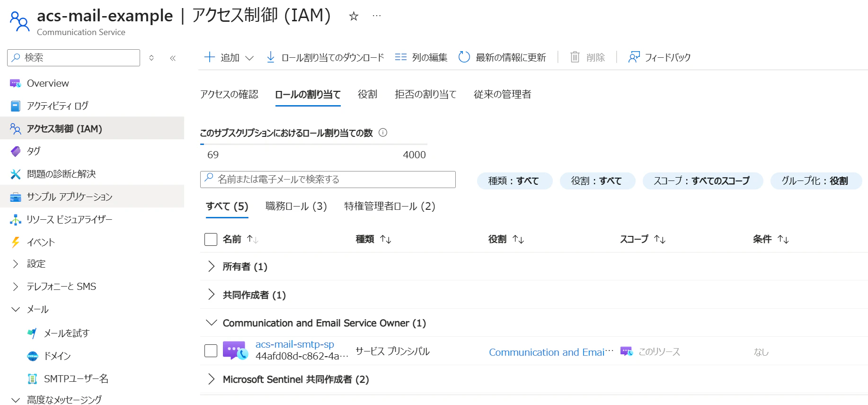Click ロール割り当てのダウンロード download button
Screen dimensions: 868x405
point(325,57)
